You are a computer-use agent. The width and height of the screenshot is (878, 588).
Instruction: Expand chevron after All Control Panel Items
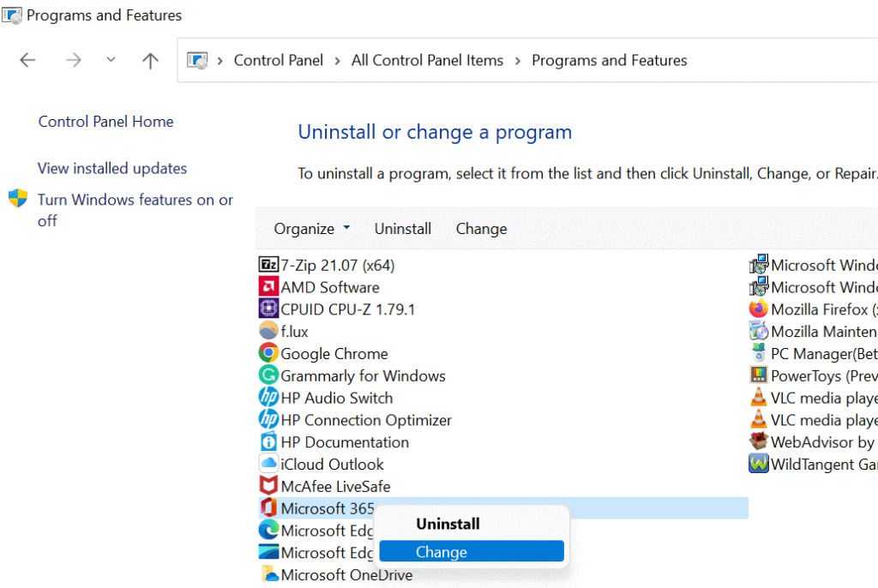[x=517, y=61]
